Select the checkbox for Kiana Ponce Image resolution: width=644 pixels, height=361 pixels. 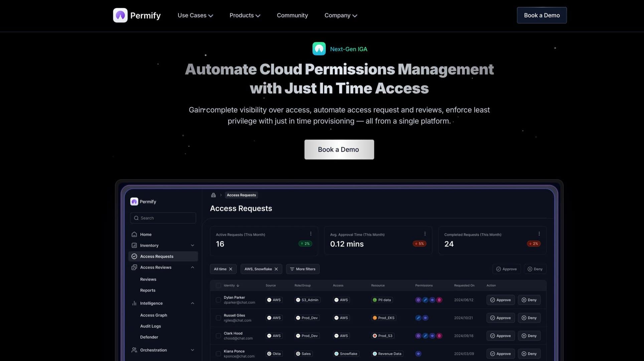218,354
